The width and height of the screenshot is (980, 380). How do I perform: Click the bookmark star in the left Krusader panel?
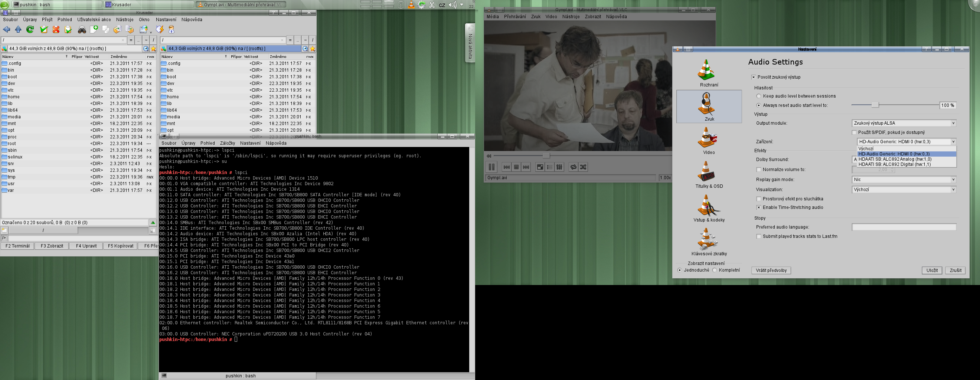tap(153, 49)
